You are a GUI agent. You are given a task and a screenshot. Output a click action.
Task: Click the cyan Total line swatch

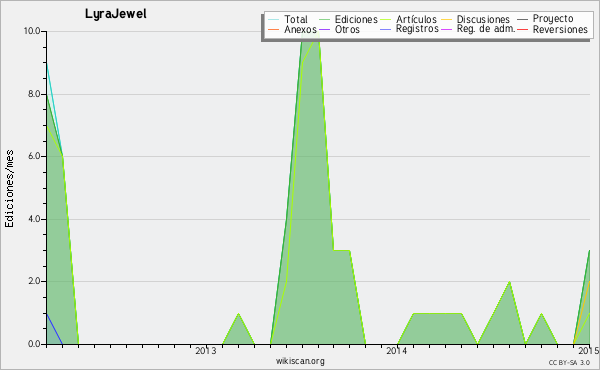click(273, 19)
